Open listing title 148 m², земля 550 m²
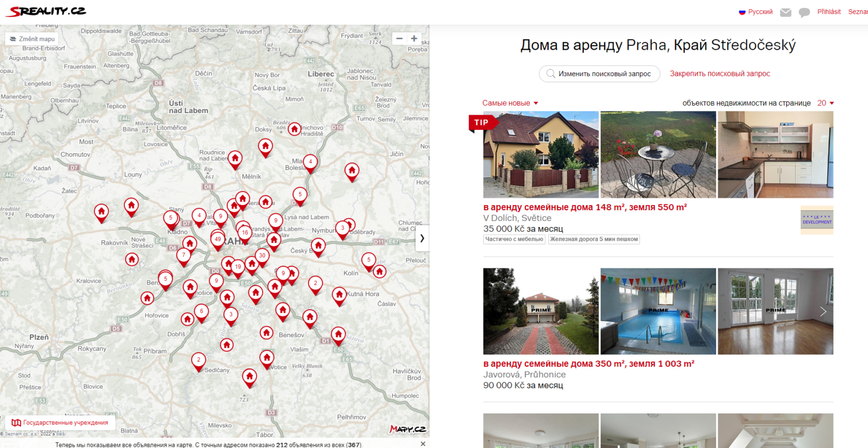The height and width of the screenshot is (448, 868). 585,207
